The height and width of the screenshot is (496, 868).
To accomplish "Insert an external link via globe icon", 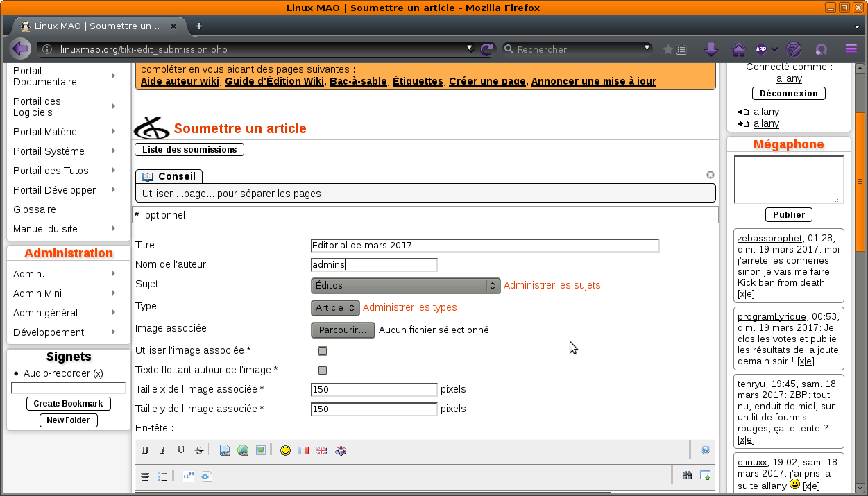I will tap(243, 451).
